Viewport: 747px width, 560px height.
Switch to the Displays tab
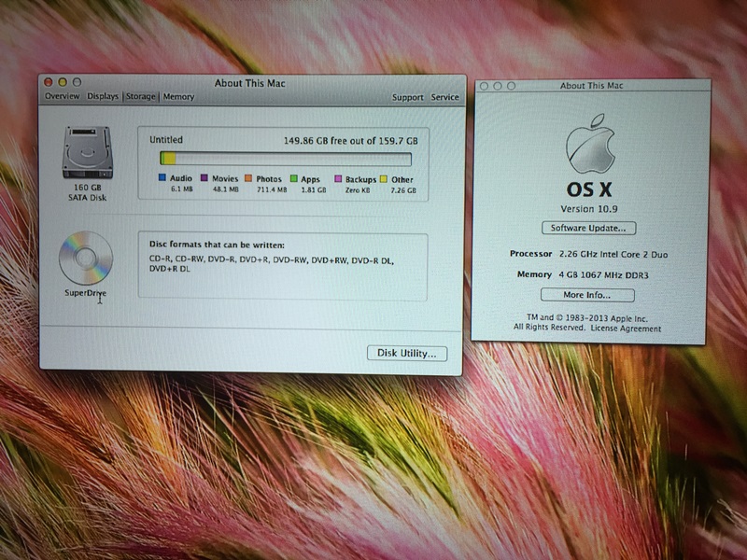[103, 96]
